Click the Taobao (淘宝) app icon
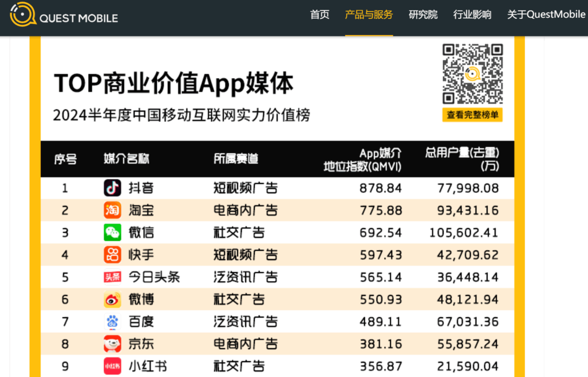Image resolution: width=588 pixels, height=377 pixels. (113, 210)
